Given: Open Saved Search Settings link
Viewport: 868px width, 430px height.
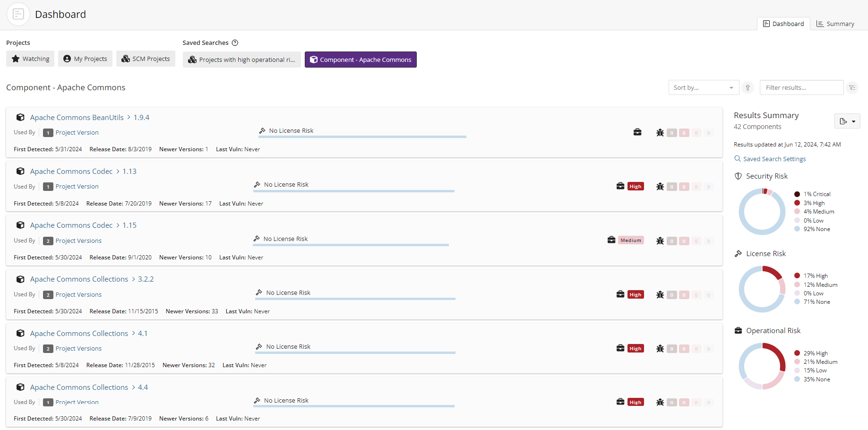Looking at the screenshot, I should tap(774, 159).
